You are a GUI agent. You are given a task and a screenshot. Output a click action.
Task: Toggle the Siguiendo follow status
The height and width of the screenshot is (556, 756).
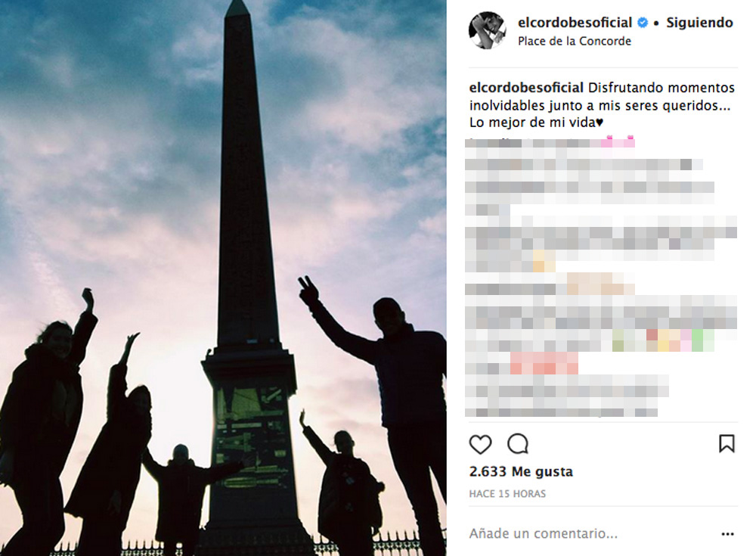click(x=699, y=23)
